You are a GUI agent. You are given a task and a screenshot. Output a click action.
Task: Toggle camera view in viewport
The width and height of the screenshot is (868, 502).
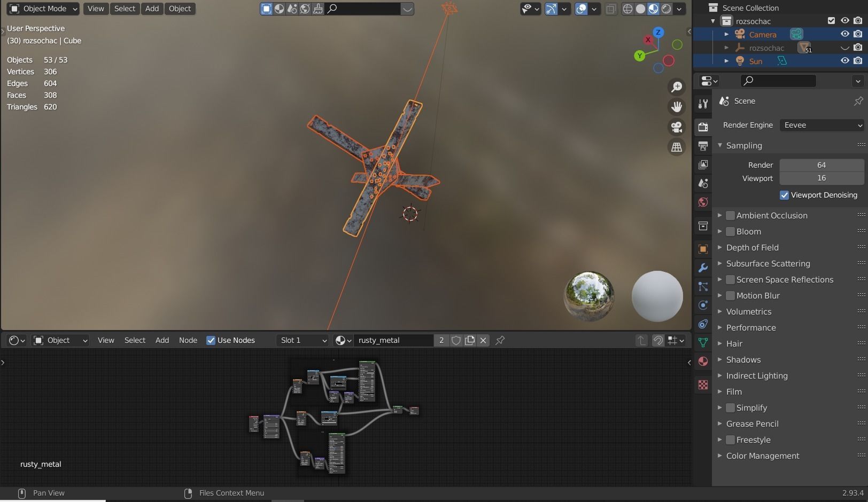click(x=677, y=127)
